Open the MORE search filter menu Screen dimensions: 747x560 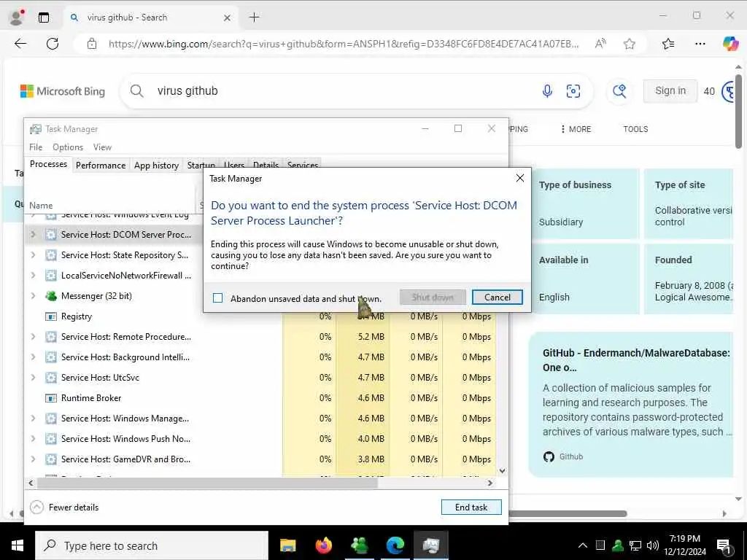[576, 129]
